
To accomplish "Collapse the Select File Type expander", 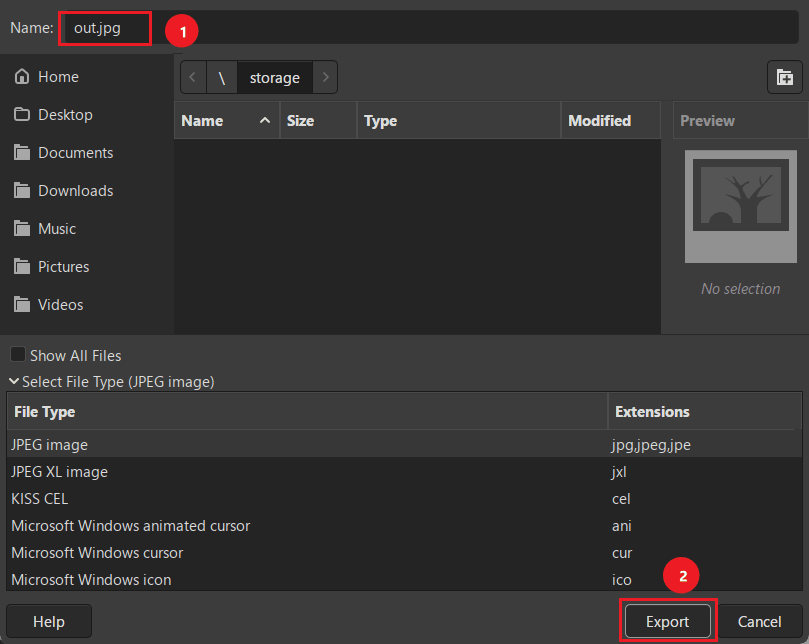I will coord(110,381).
